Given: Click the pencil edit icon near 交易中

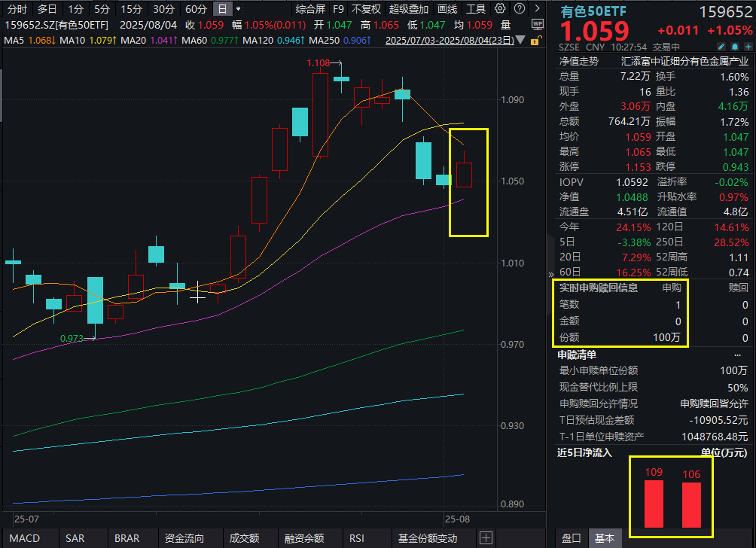Looking at the screenshot, I should 721,47.
